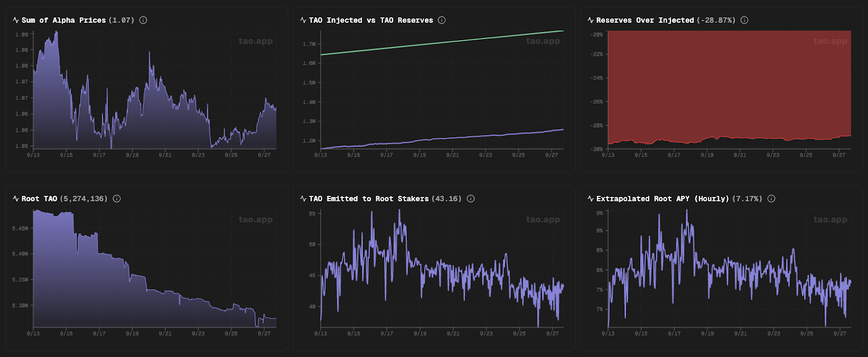
Task: Click pulse icon before Sum of Alpha Prices
Action: click(16, 20)
